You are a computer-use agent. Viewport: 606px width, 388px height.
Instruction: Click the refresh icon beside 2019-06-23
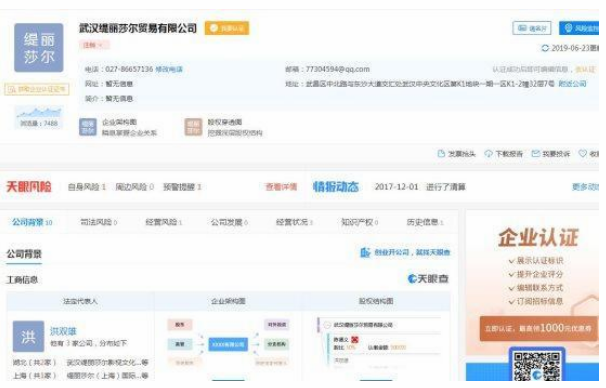545,48
